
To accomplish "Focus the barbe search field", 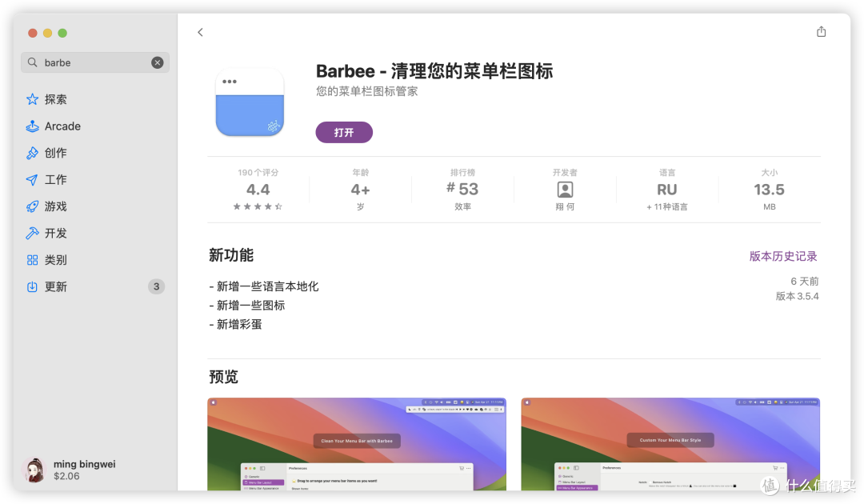I will point(94,62).
